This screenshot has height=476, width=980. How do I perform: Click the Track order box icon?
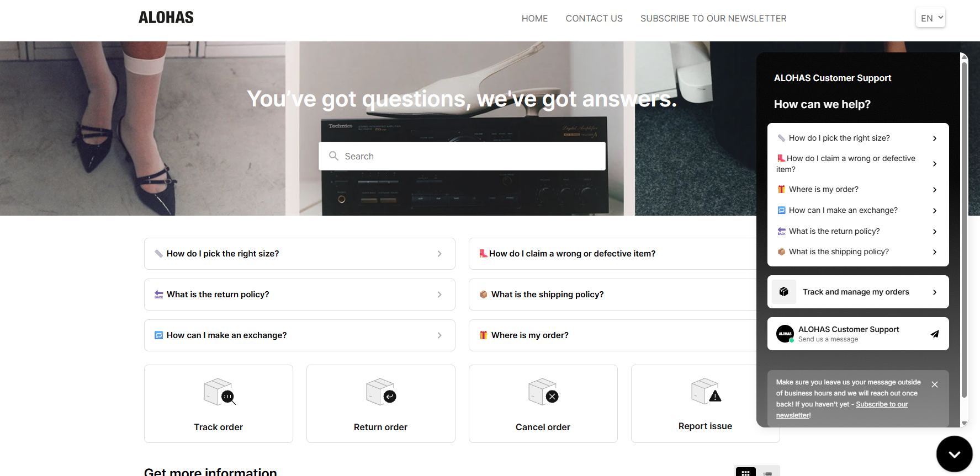(219, 392)
